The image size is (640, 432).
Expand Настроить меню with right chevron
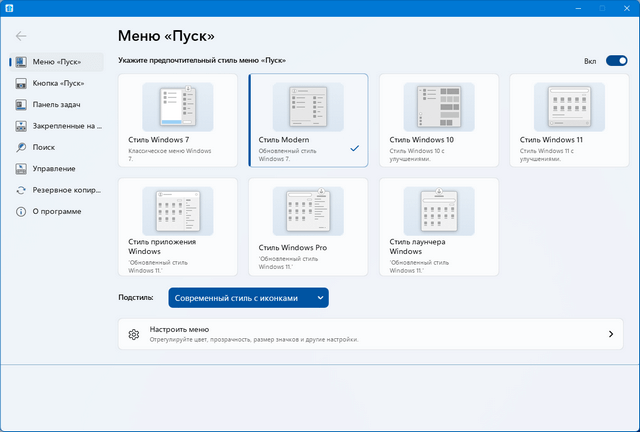pyautogui.click(x=610, y=334)
